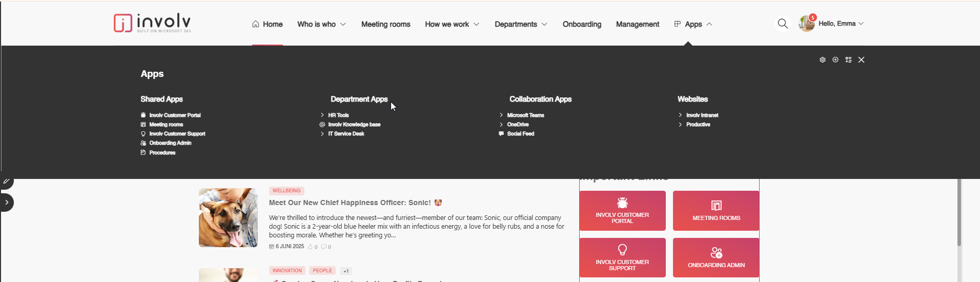Open the Onboarding Admin tile
The height and width of the screenshot is (282, 980).
[x=716, y=257]
